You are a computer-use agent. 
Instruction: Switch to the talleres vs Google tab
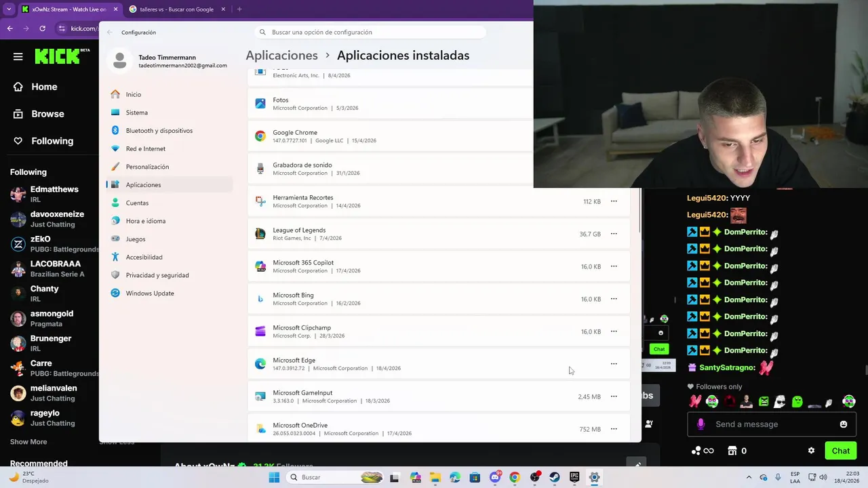(x=176, y=9)
